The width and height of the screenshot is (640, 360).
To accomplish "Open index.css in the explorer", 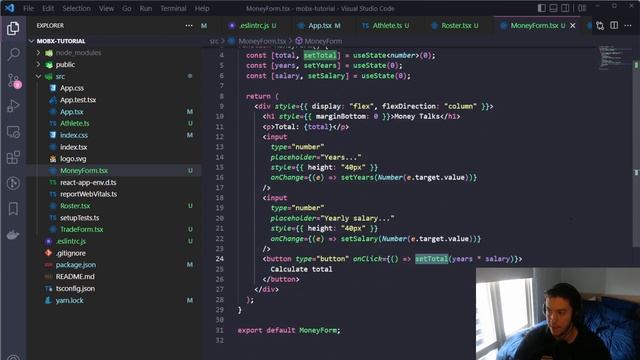I will coord(74,135).
